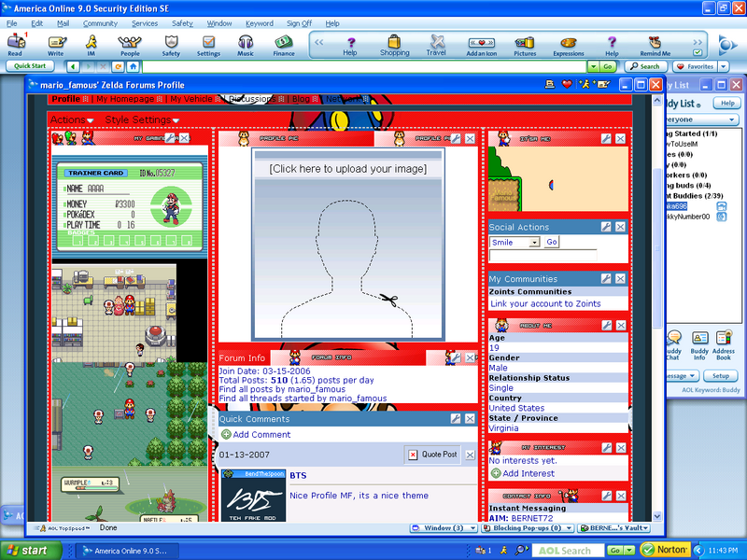Open the Smile social action dropdown
The width and height of the screenshot is (747, 560).
pos(534,243)
